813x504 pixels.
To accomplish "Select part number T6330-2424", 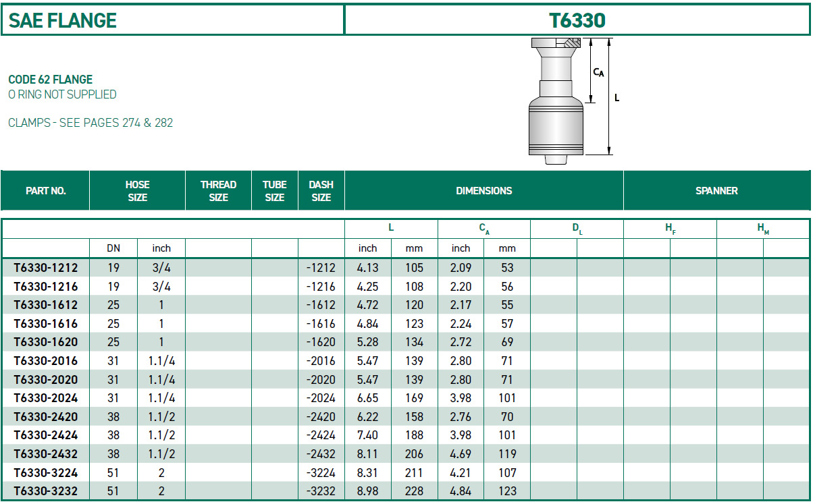I will tap(46, 435).
